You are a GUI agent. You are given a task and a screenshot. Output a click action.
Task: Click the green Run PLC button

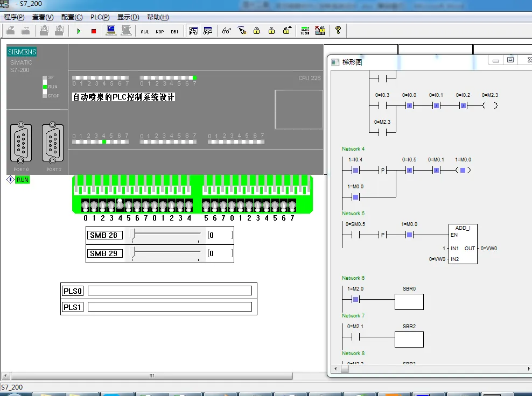coord(79,31)
